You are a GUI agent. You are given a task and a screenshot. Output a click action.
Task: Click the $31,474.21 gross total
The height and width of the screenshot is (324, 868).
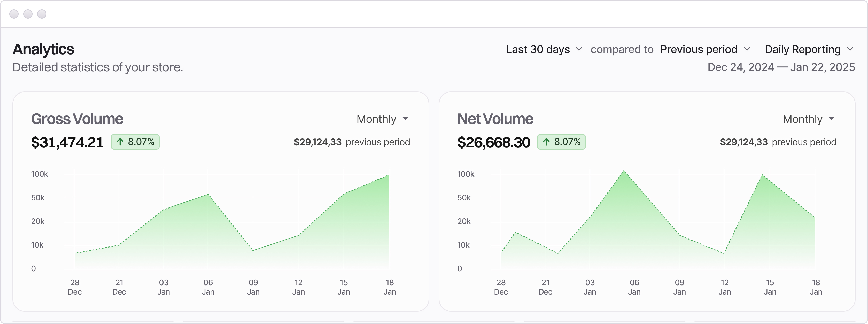[67, 142]
